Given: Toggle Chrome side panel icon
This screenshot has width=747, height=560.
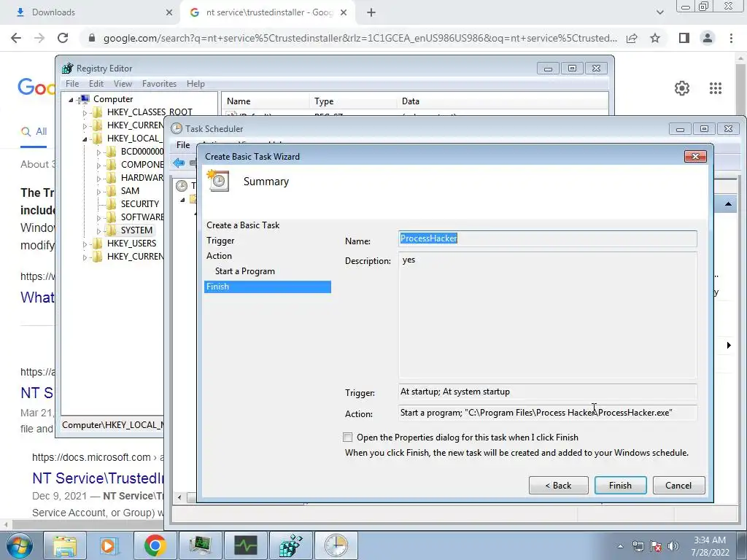Looking at the screenshot, I should (684, 38).
